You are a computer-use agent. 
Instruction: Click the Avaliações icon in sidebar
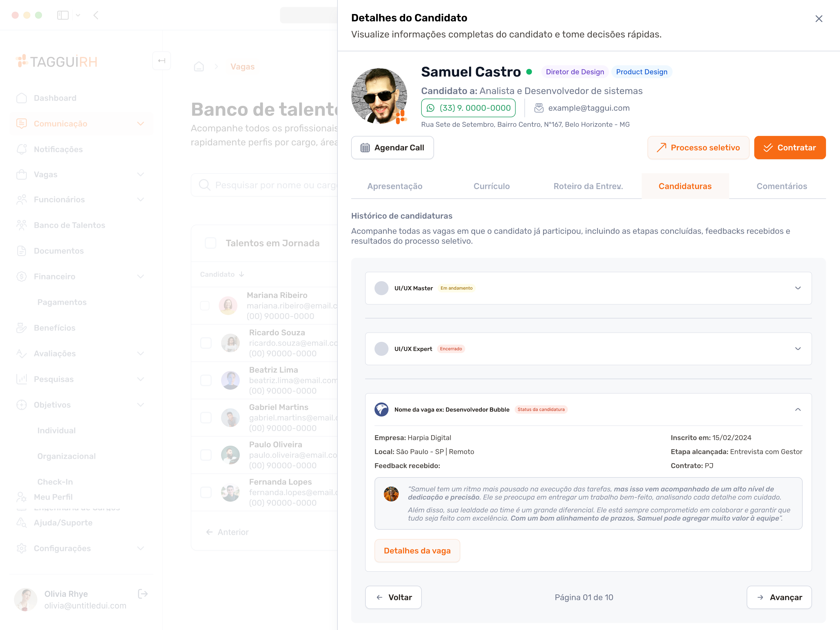pyautogui.click(x=22, y=353)
